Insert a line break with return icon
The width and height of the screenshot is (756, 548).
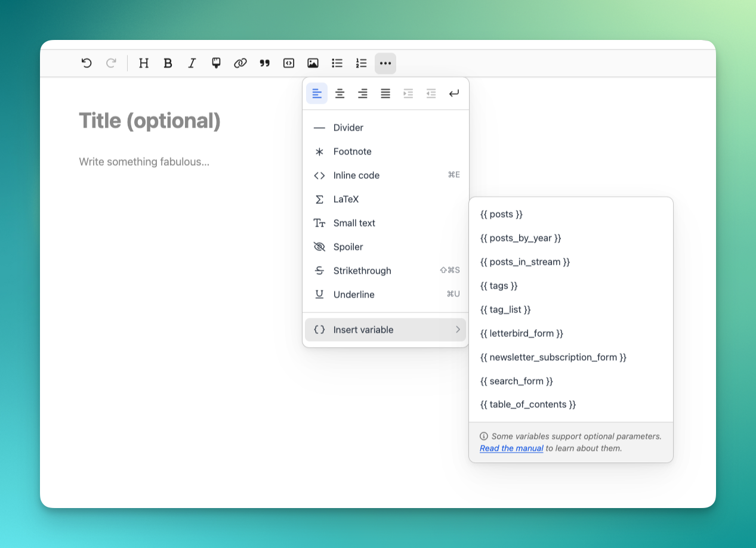454,94
